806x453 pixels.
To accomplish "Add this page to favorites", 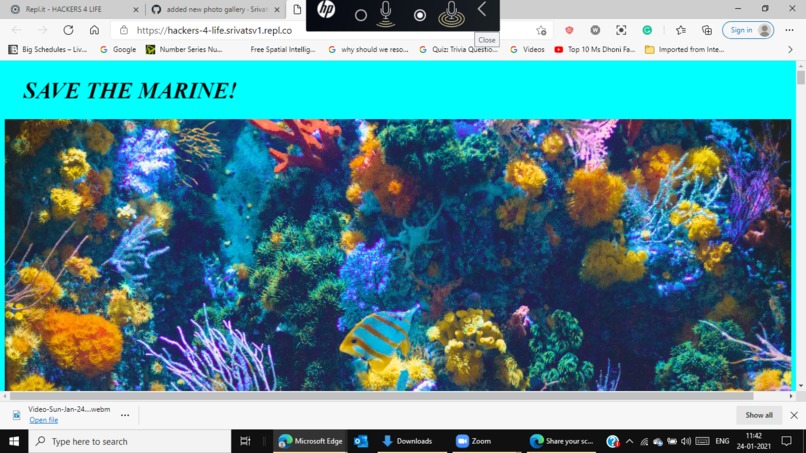I will click(541, 30).
